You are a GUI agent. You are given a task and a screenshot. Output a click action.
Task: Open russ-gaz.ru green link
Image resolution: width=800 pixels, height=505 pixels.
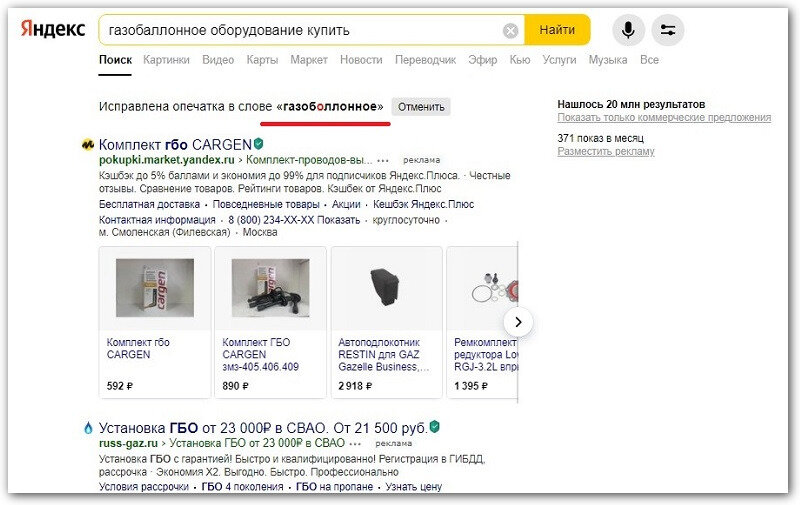click(x=128, y=443)
